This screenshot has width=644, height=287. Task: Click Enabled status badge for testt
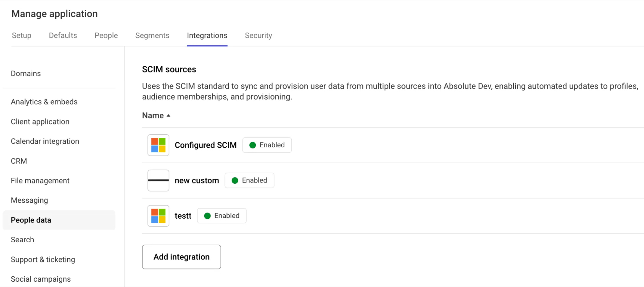point(222,216)
